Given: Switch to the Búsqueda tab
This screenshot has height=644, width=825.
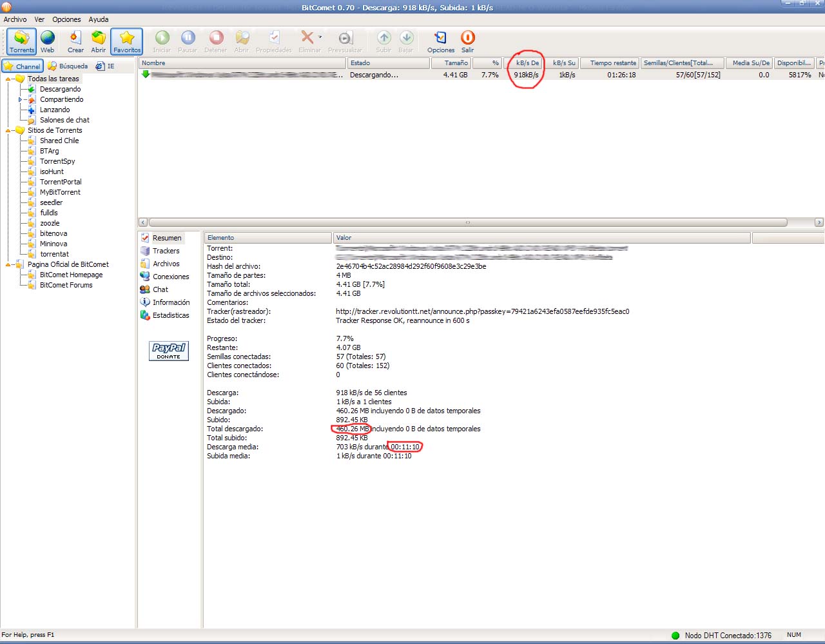Looking at the screenshot, I should point(68,66).
